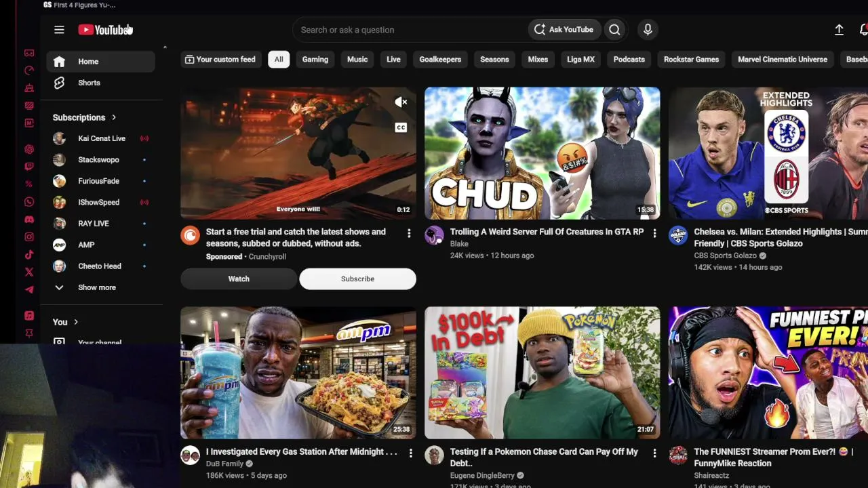Open Telegram from the browser sidebar

tap(29, 289)
